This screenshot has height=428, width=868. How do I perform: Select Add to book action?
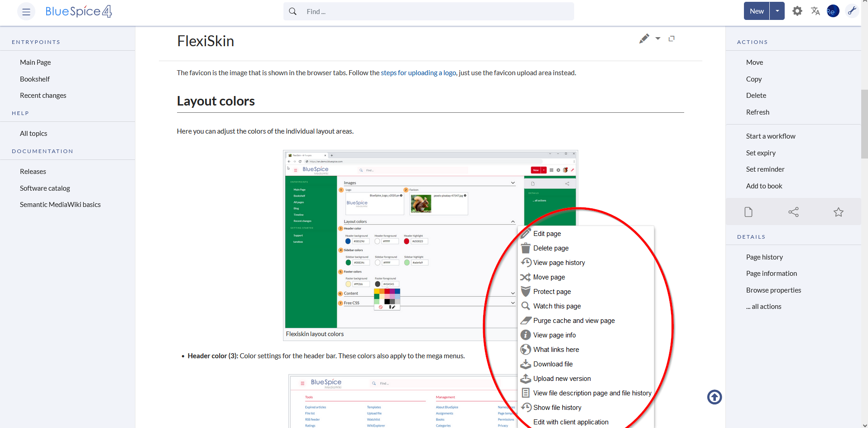click(764, 186)
